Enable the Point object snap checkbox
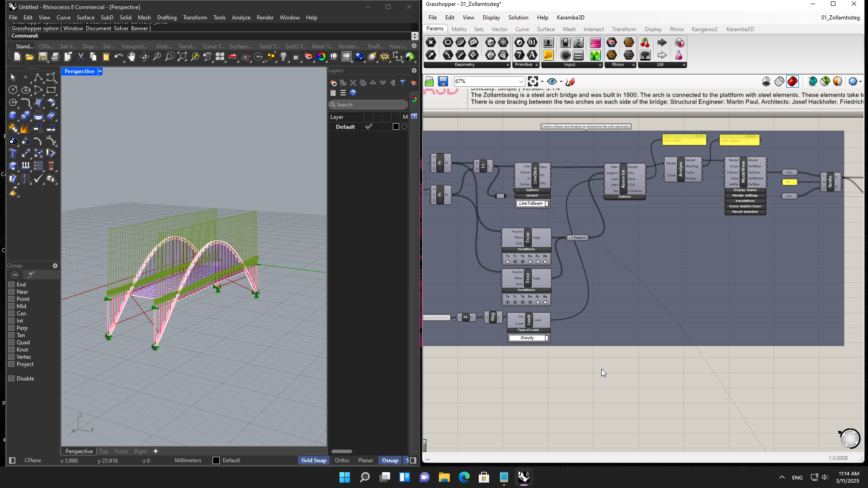 [x=12, y=299]
